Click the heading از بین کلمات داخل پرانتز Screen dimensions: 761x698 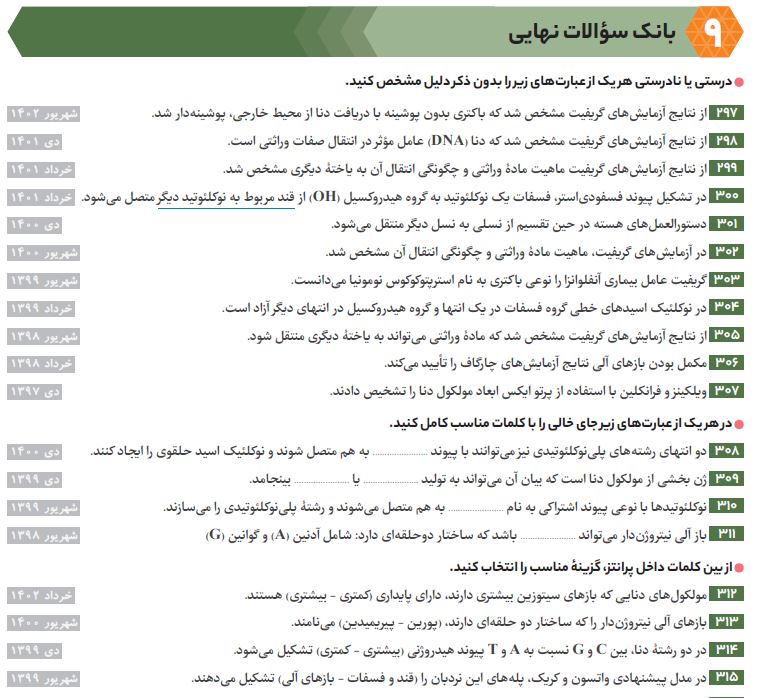591,567
